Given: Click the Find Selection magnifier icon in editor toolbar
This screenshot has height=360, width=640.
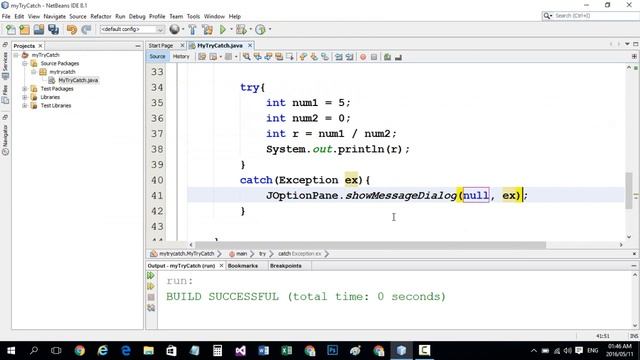Looking at the screenshot, I should click(247, 57).
